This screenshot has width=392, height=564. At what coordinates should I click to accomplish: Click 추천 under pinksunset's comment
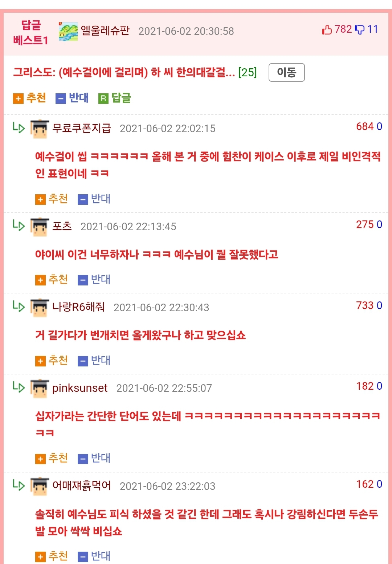tap(52, 458)
